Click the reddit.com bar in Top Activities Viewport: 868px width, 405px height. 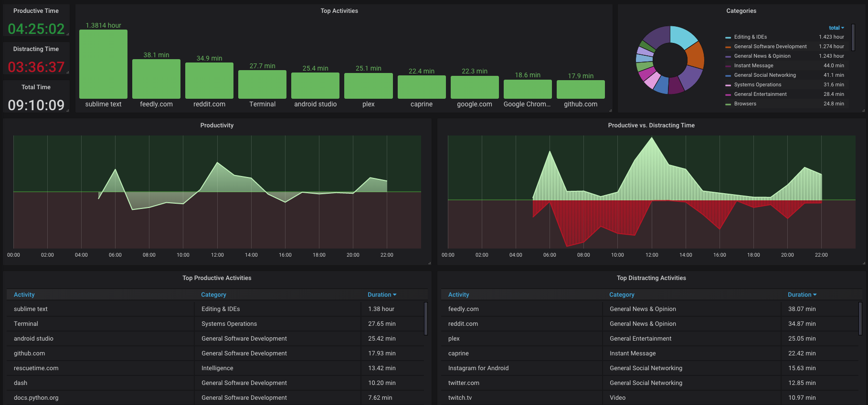tap(209, 81)
